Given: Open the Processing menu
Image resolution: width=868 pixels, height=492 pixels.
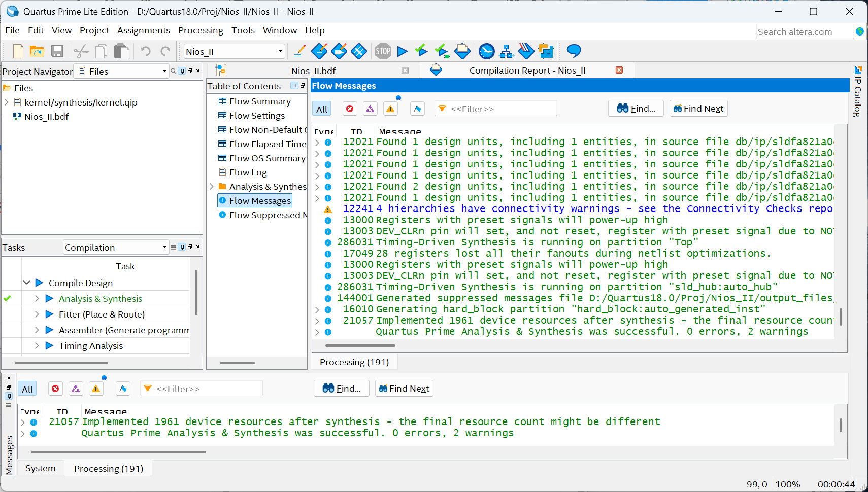Looking at the screenshot, I should 201,30.
